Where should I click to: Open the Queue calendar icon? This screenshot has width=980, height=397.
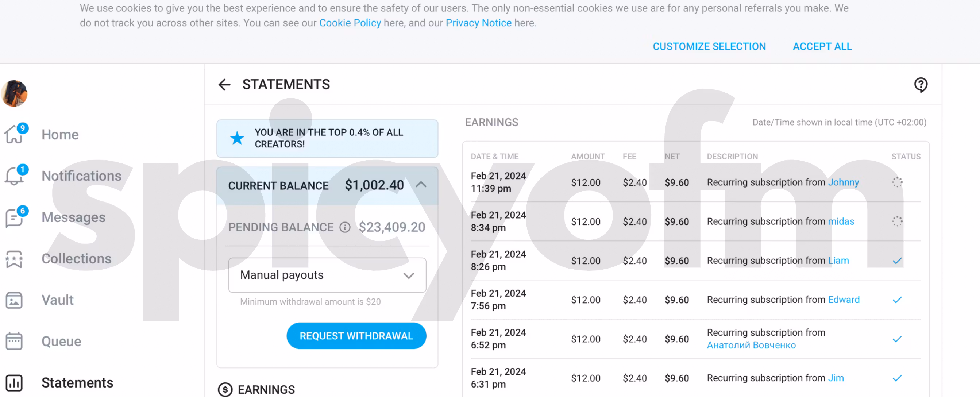(14, 341)
